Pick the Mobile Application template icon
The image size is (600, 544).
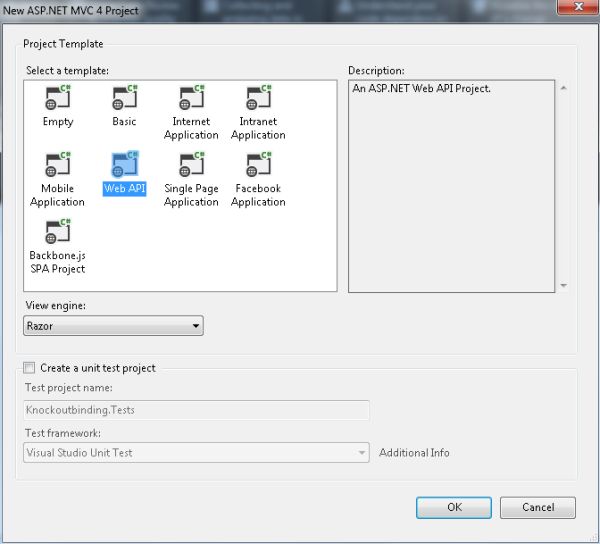tap(58, 165)
